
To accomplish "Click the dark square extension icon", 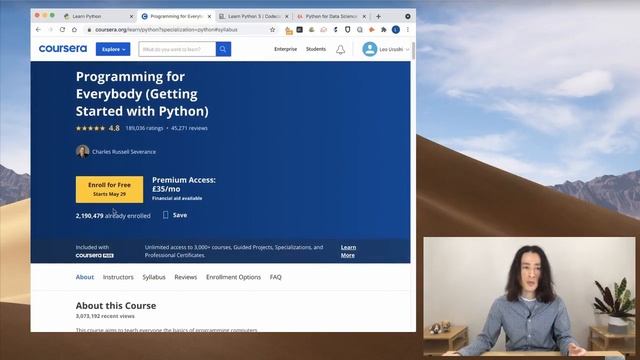I will (300, 29).
